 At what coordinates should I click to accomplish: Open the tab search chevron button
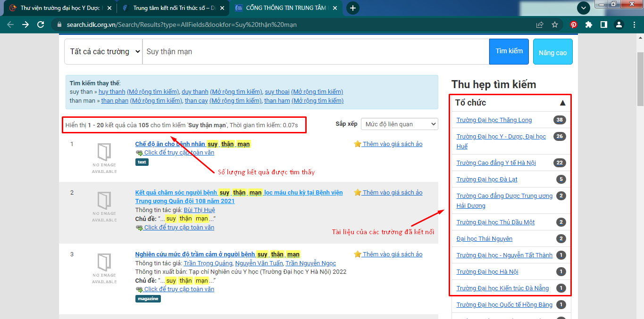(584, 8)
